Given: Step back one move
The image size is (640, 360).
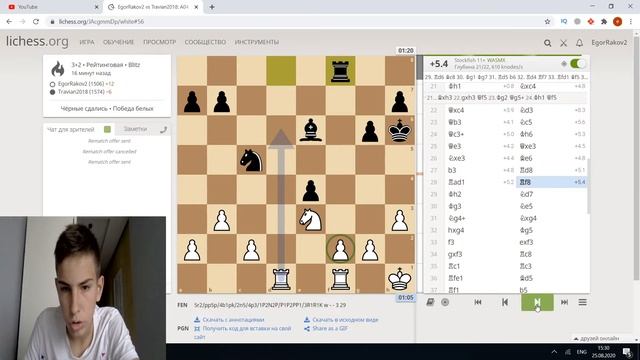Looking at the screenshot, I should point(505,302).
